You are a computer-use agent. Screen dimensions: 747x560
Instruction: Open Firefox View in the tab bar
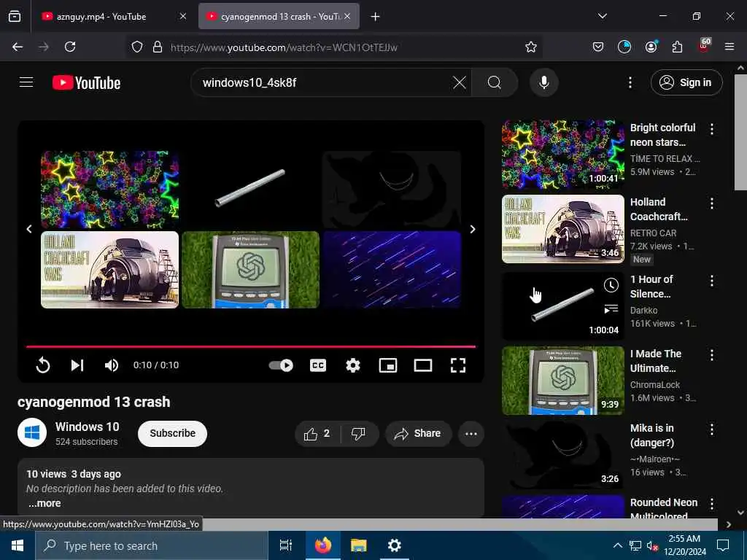pyautogui.click(x=15, y=17)
